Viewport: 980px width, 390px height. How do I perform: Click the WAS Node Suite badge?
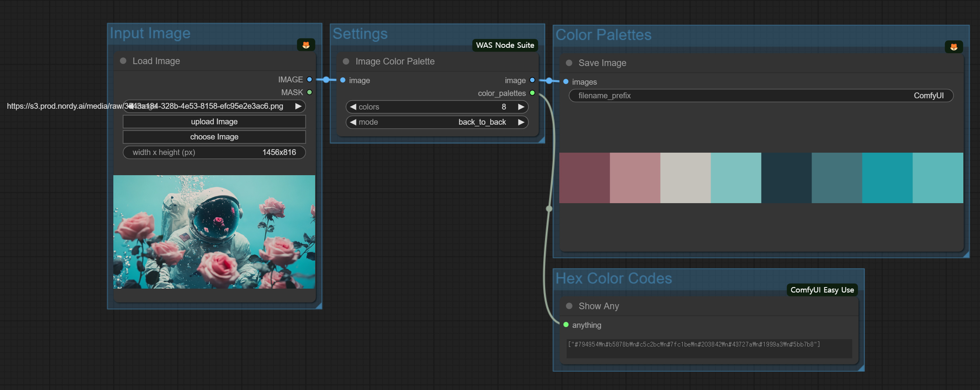[x=505, y=45]
